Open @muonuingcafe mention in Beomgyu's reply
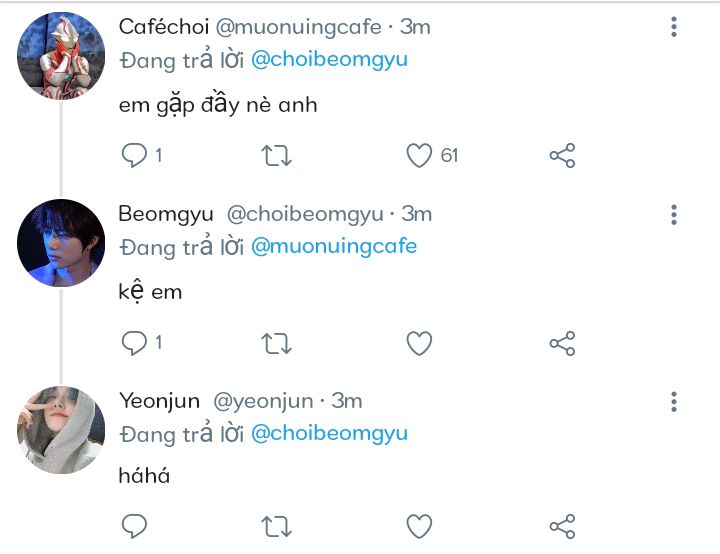The width and height of the screenshot is (720, 554). click(334, 246)
